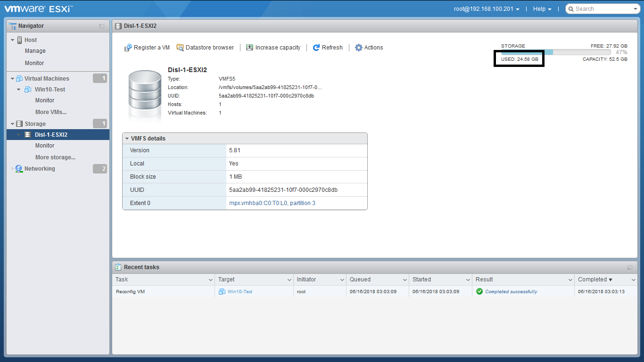Open the root@192.168.100.201 user menu
The height and width of the screenshot is (362, 644).
(487, 9)
